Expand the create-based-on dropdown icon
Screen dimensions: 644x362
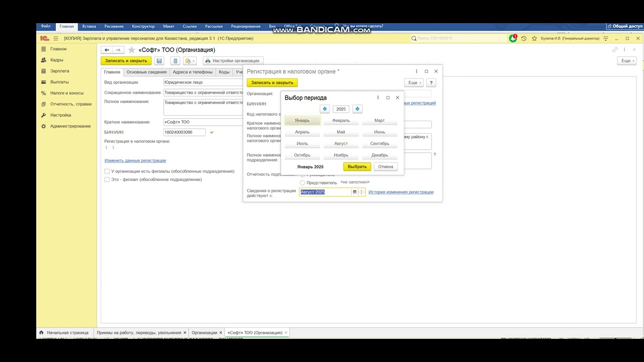(x=190, y=61)
